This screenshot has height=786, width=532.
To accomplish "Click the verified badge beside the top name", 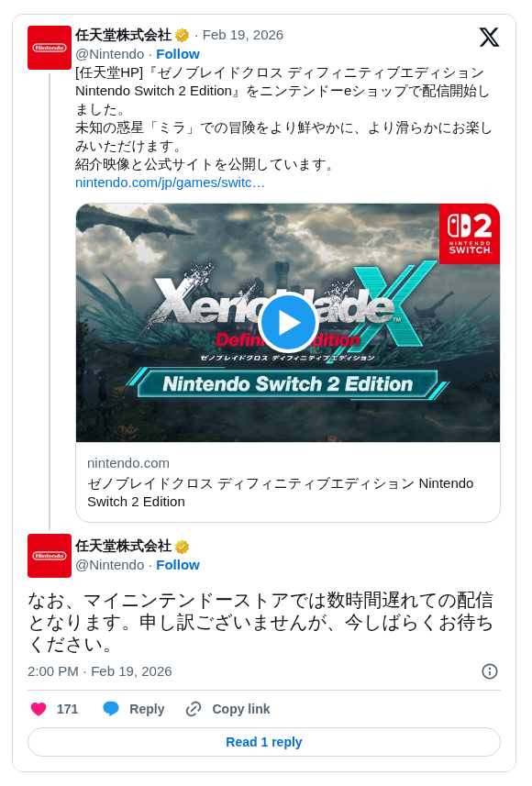I will click(182, 35).
